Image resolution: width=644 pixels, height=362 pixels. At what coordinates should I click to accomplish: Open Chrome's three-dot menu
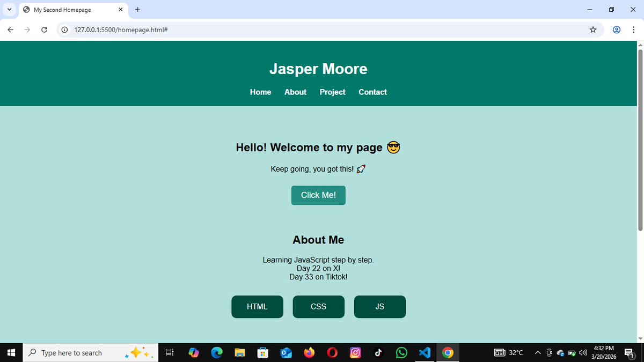[634, 29]
